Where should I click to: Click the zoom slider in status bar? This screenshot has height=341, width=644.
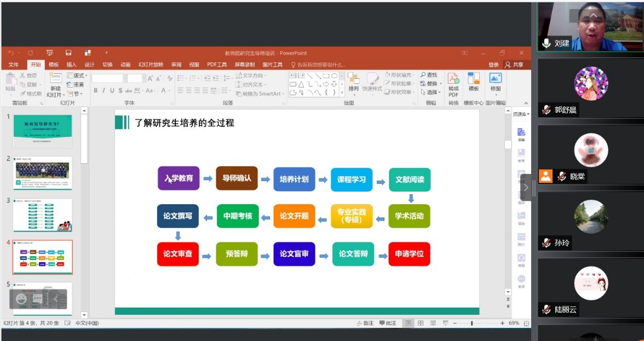coord(472,323)
